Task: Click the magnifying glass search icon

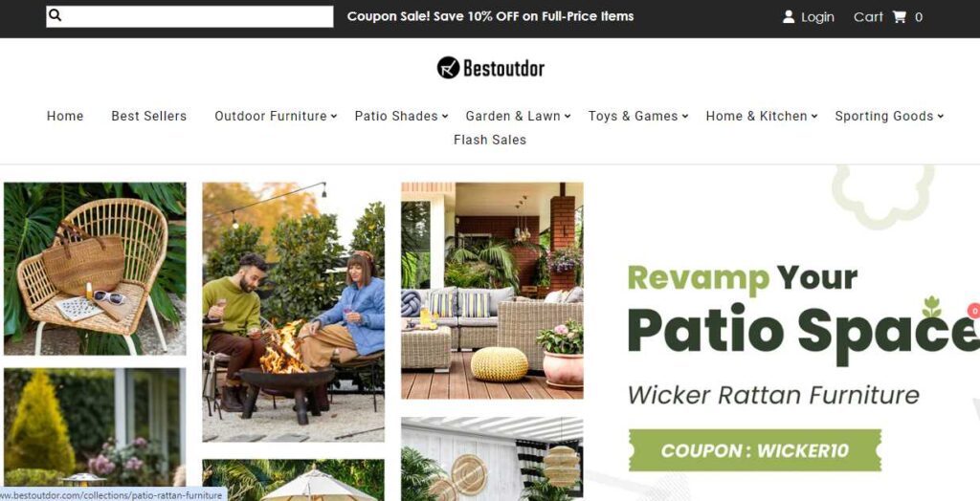Action: tap(55, 15)
